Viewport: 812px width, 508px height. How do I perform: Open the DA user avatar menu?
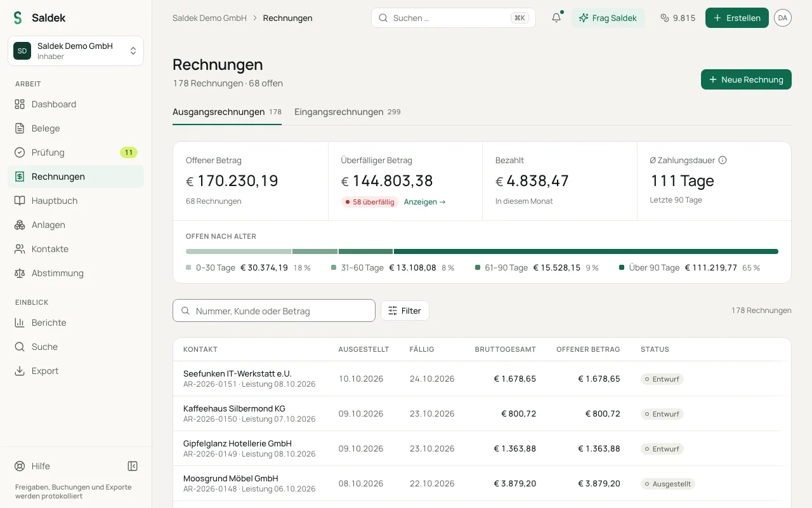tap(783, 18)
